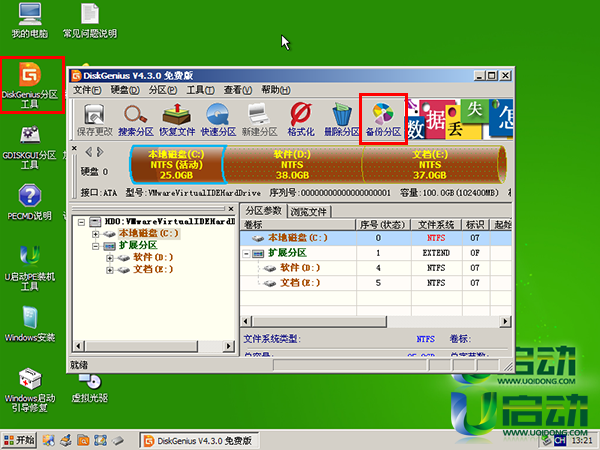This screenshot has height=450, width=600.
Task: Select DiskGenius分区工具 desktop icon
Action: [x=30, y=85]
